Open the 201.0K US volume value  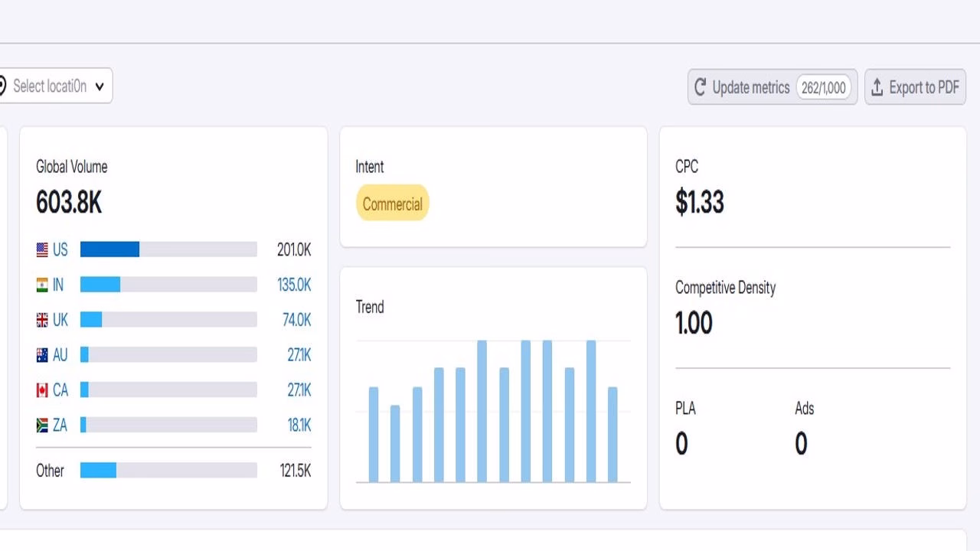(x=293, y=249)
